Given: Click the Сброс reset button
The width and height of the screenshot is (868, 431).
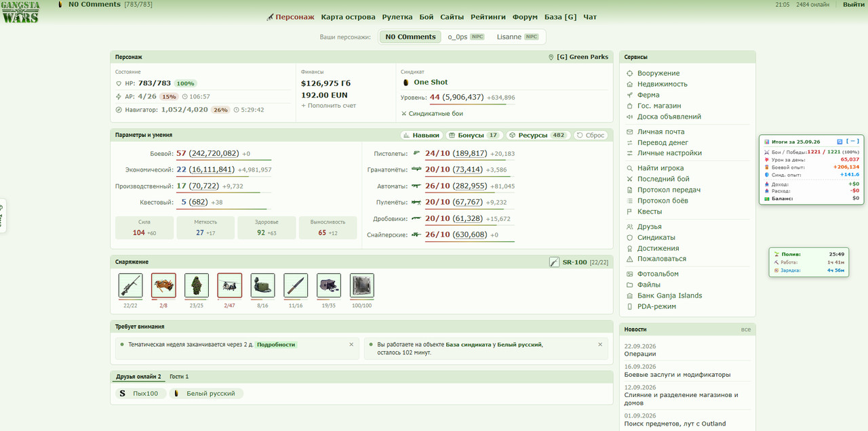Looking at the screenshot, I should point(591,136).
